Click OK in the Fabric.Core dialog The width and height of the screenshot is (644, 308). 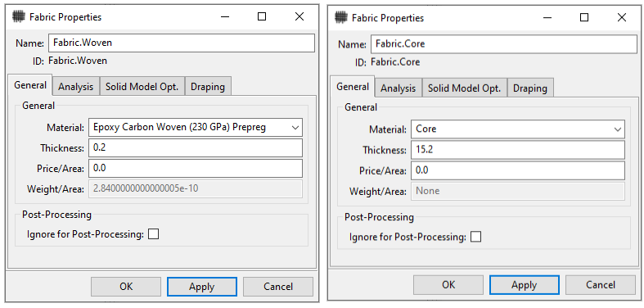point(448,285)
